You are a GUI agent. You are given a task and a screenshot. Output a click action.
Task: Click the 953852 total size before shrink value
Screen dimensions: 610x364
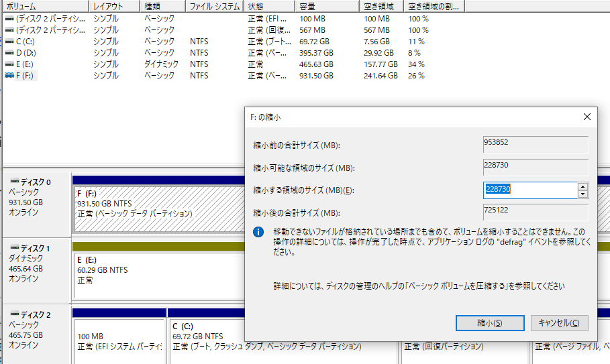click(x=536, y=144)
